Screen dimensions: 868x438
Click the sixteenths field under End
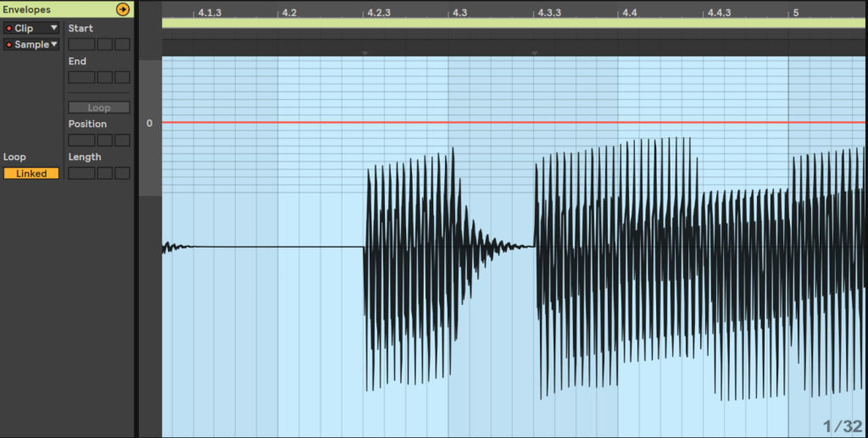point(122,77)
